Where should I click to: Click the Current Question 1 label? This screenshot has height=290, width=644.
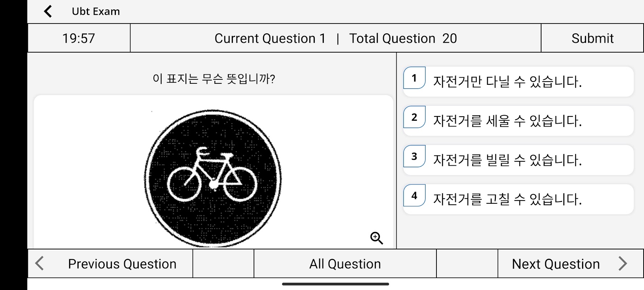pyautogui.click(x=270, y=38)
